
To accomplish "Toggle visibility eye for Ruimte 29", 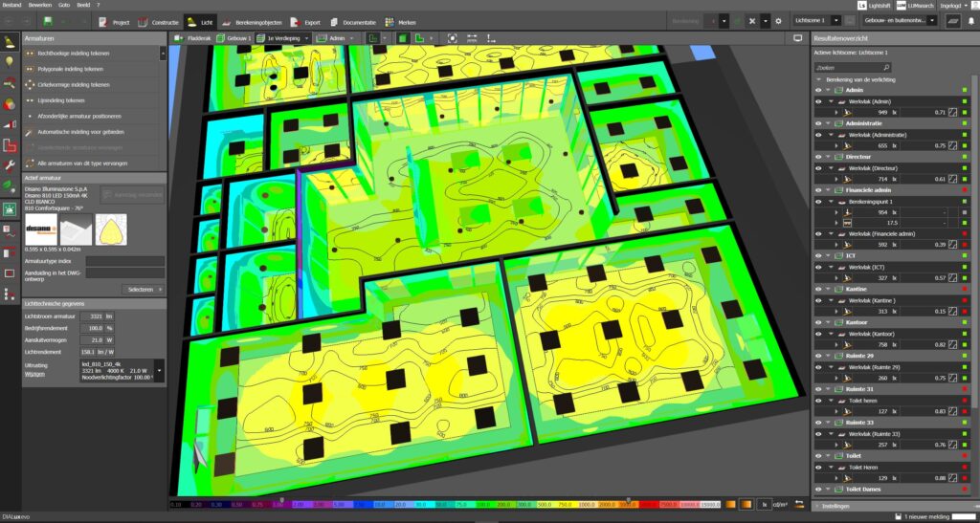I will point(818,356).
